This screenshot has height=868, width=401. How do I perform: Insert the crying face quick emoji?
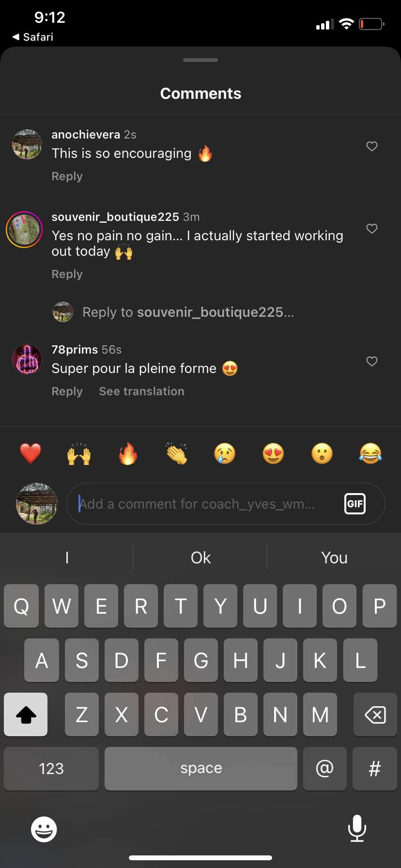tap(225, 454)
